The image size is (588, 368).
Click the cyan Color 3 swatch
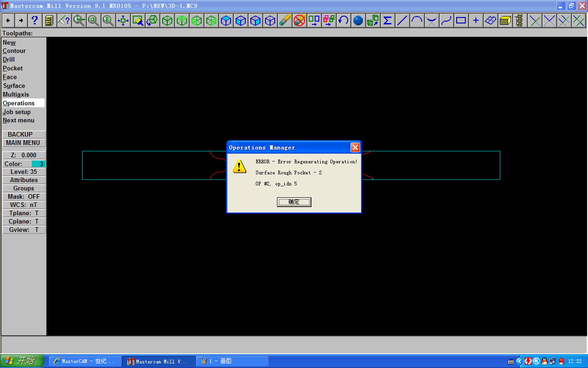39,164
